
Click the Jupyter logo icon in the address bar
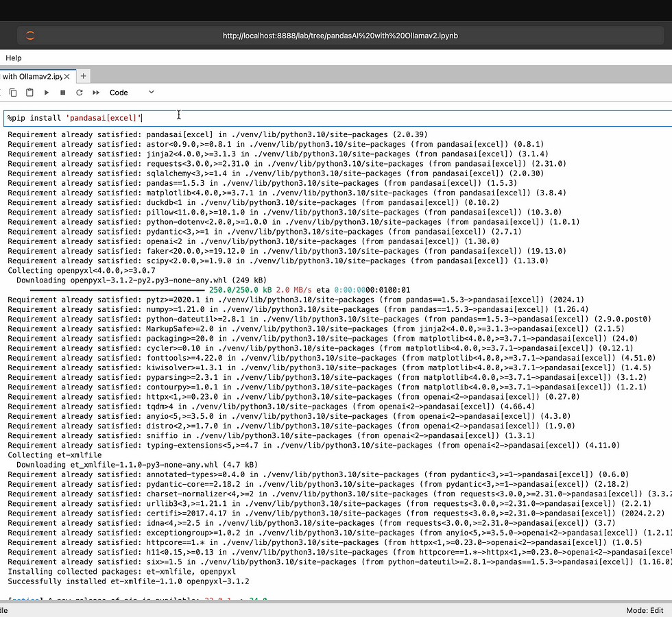(29, 36)
